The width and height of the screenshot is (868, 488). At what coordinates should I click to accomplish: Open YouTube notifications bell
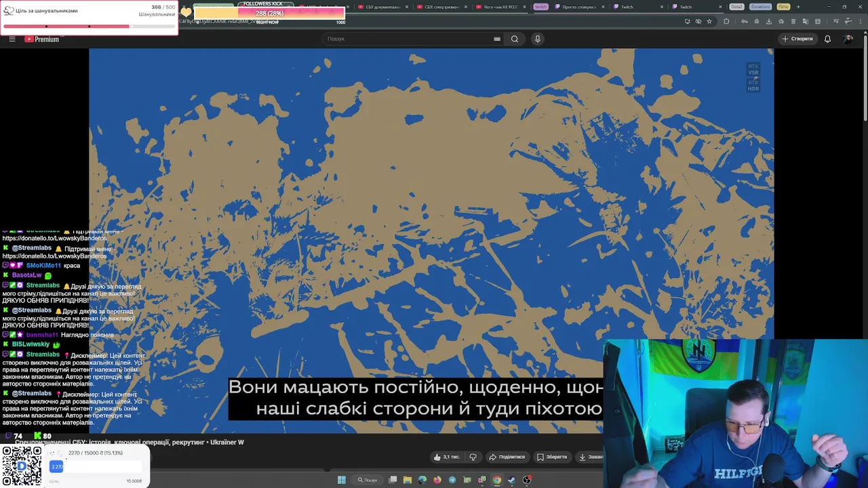pos(827,39)
